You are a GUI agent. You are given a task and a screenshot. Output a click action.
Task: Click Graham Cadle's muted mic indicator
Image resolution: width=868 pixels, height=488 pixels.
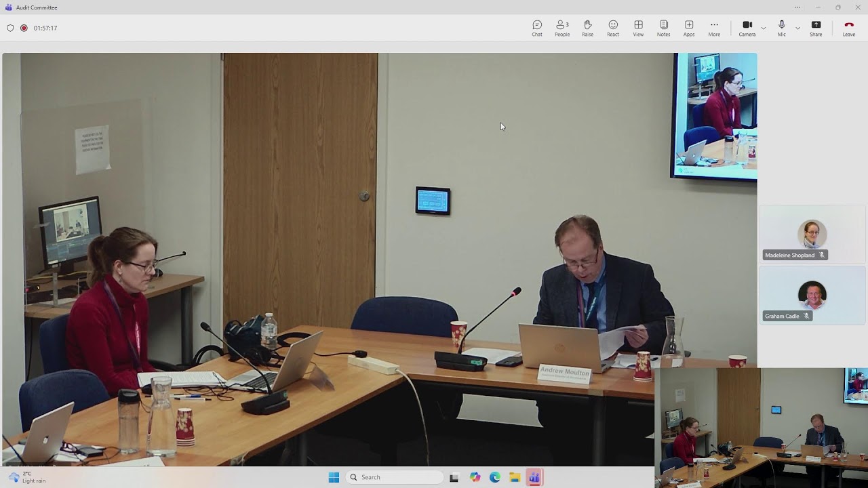click(806, 316)
